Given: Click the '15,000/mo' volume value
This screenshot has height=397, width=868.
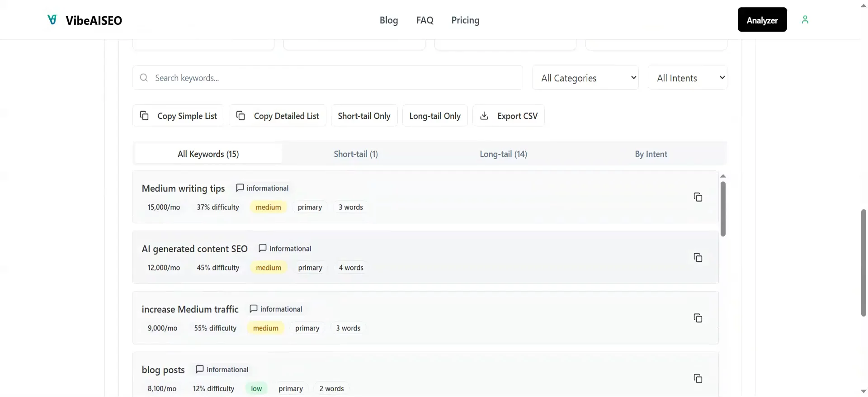Looking at the screenshot, I should (x=164, y=207).
